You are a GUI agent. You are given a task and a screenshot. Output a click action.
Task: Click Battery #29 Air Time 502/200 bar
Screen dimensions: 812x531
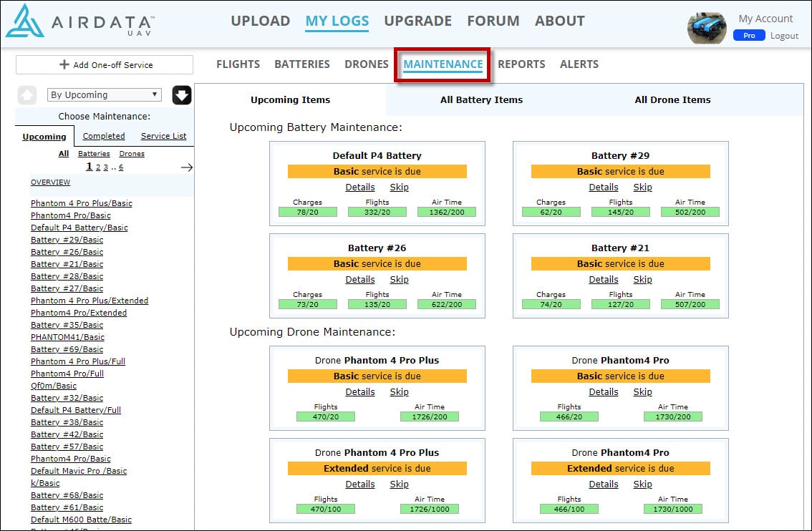(x=690, y=212)
